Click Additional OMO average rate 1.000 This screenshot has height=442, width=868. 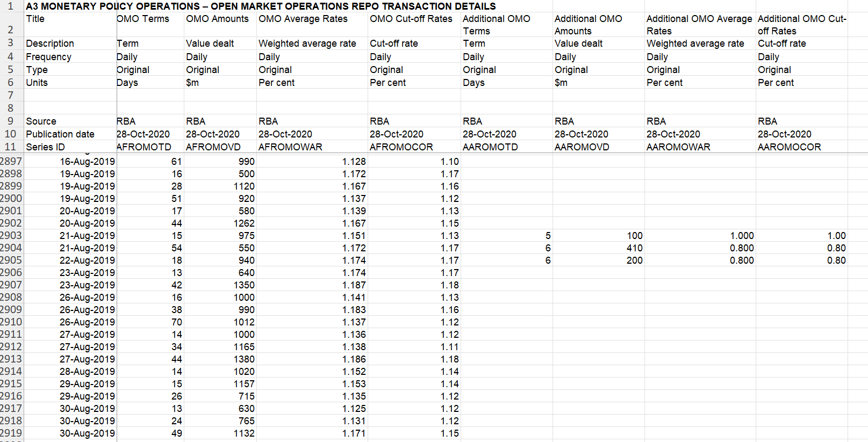coord(700,235)
